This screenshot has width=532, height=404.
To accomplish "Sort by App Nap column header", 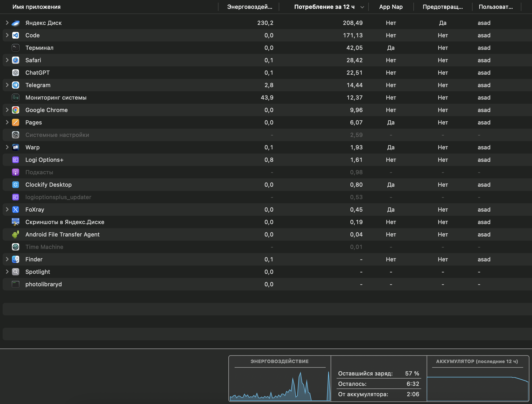I will click(x=391, y=7).
